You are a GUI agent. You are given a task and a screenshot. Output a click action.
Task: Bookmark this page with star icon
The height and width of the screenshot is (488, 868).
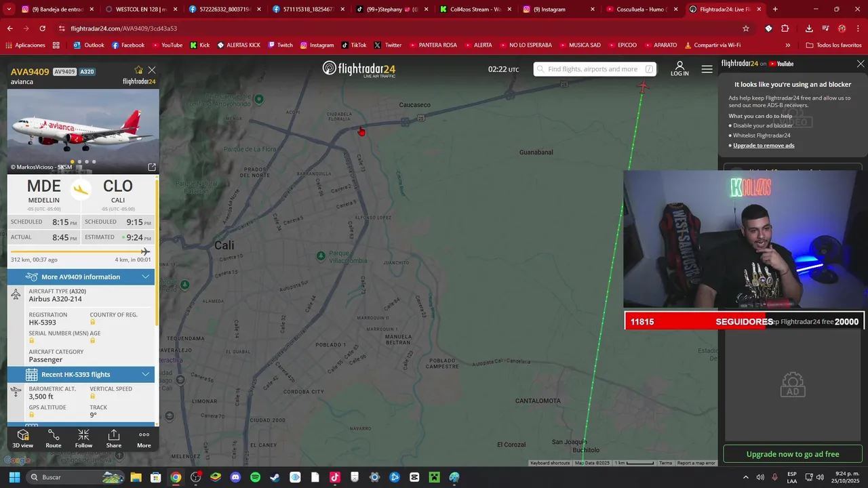(x=746, y=28)
